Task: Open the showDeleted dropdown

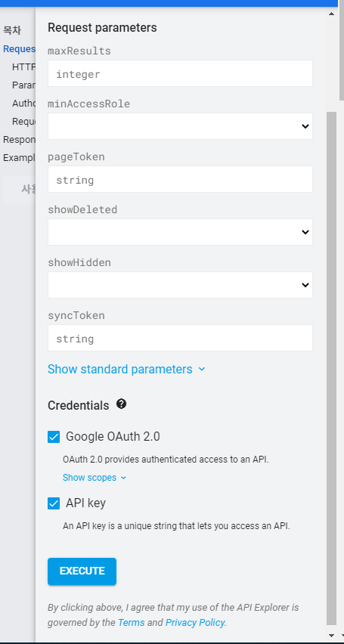Action: [x=180, y=232]
